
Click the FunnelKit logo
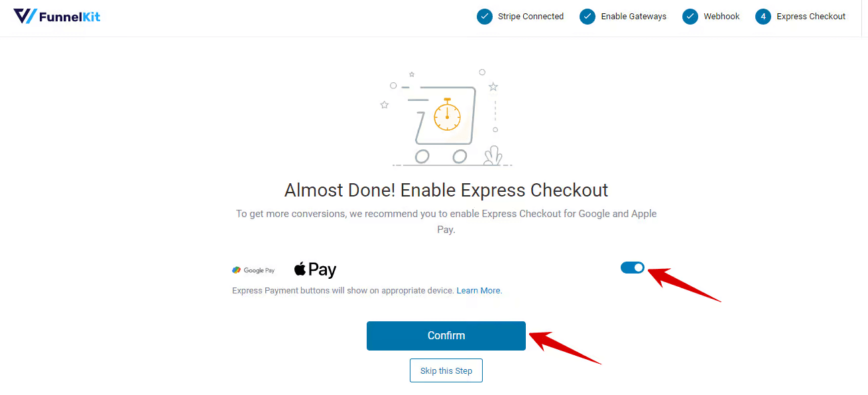pyautogui.click(x=56, y=16)
